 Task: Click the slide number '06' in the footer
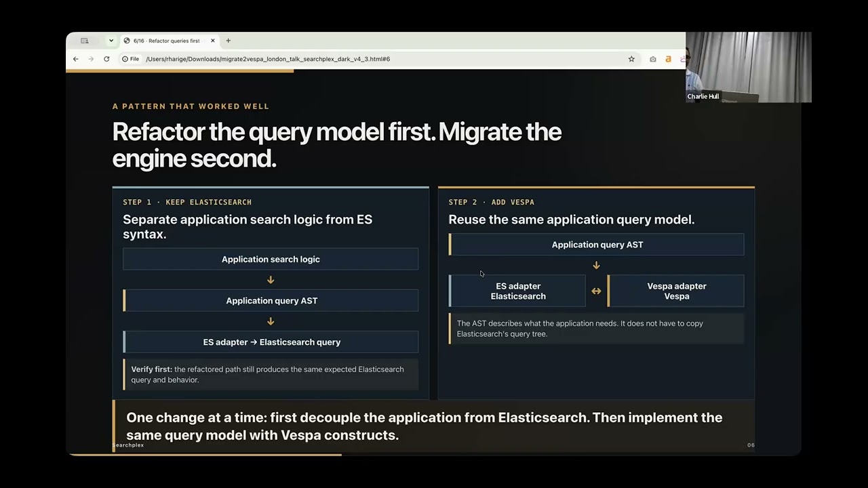click(x=751, y=445)
